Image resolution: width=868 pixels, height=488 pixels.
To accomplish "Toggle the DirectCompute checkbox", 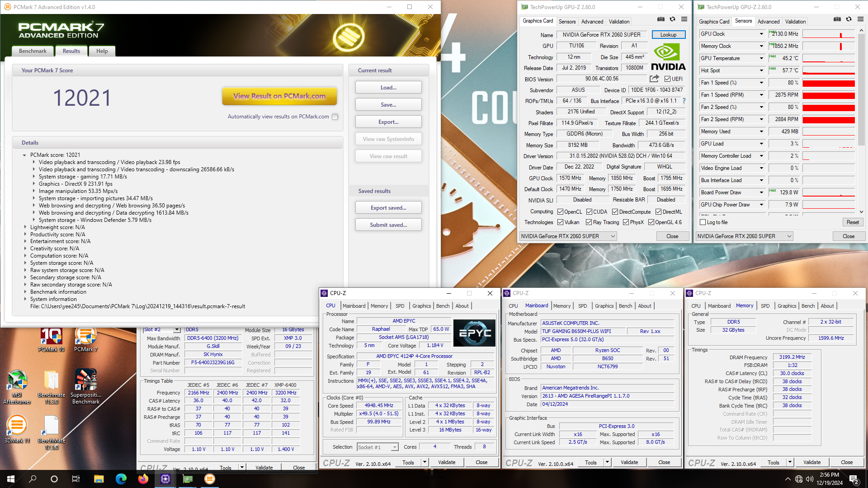I will (615, 212).
